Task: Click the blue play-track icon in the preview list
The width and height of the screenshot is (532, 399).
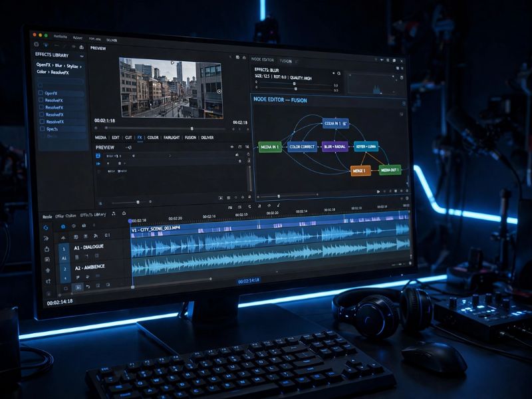Action: click(x=98, y=164)
